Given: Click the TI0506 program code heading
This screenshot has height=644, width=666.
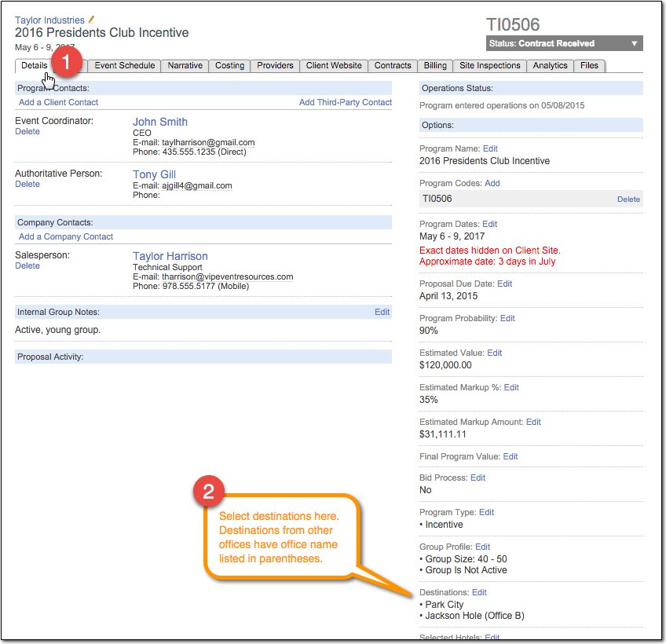Looking at the screenshot, I should pyautogui.click(x=513, y=24).
